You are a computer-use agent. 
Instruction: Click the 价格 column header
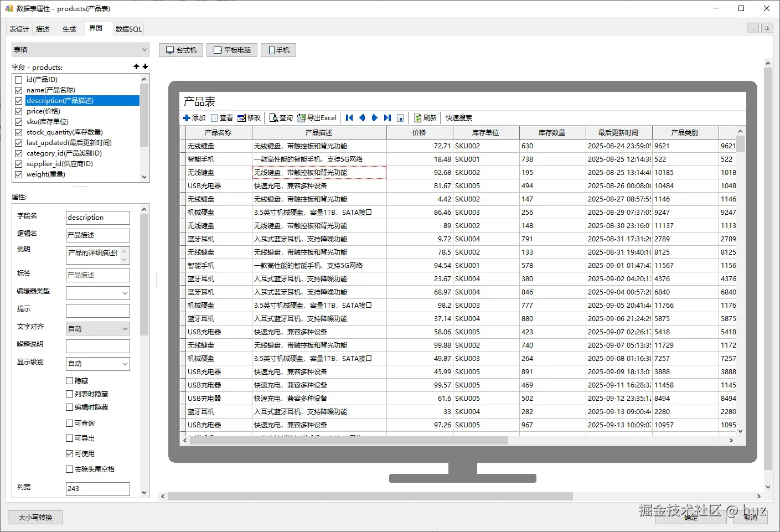[x=419, y=133]
